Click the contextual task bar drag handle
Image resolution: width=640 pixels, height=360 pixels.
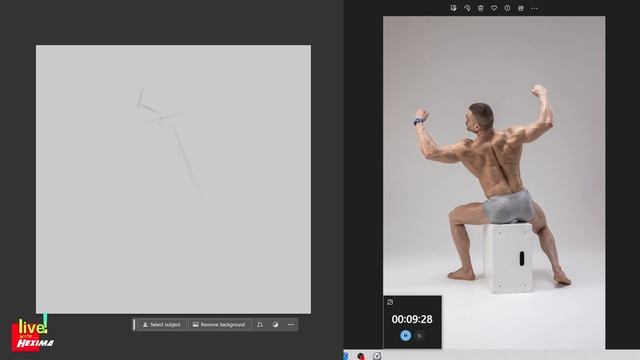point(134,325)
